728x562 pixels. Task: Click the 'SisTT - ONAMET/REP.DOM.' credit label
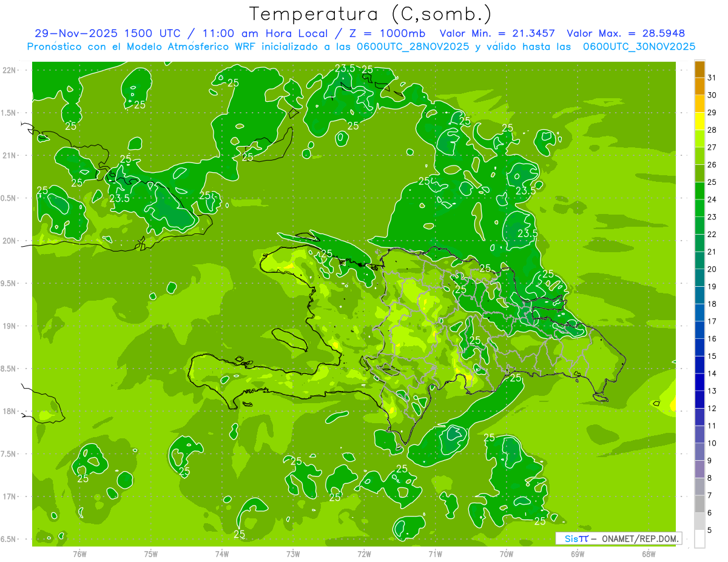point(618,538)
